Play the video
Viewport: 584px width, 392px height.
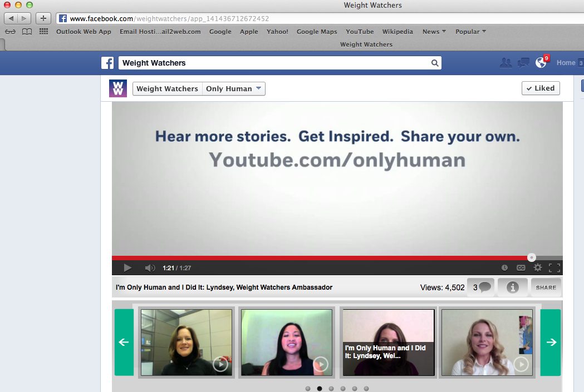tap(127, 268)
